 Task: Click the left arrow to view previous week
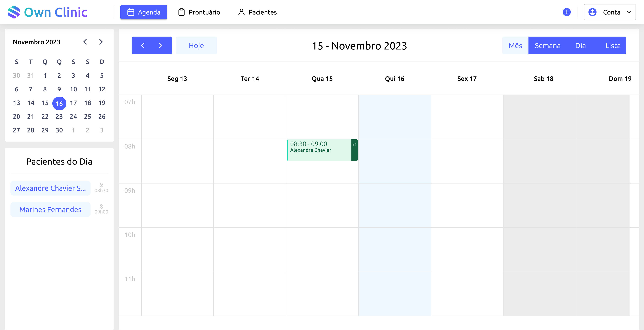pyautogui.click(x=143, y=45)
